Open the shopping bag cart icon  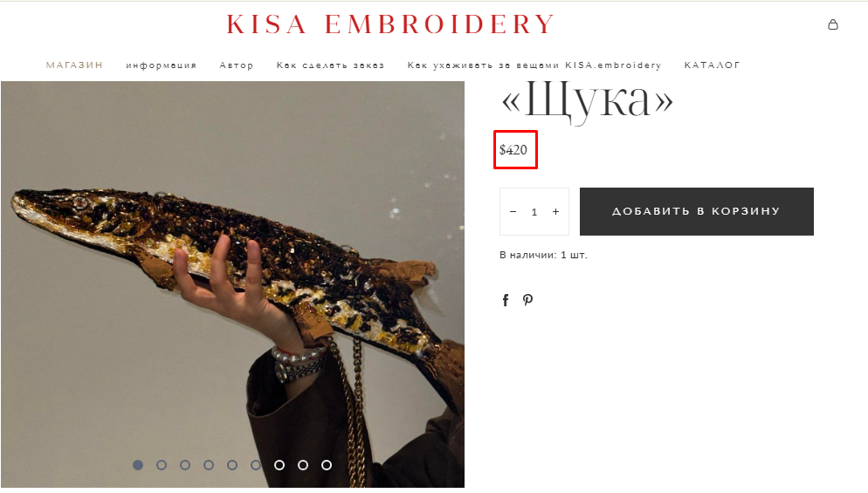pos(832,24)
